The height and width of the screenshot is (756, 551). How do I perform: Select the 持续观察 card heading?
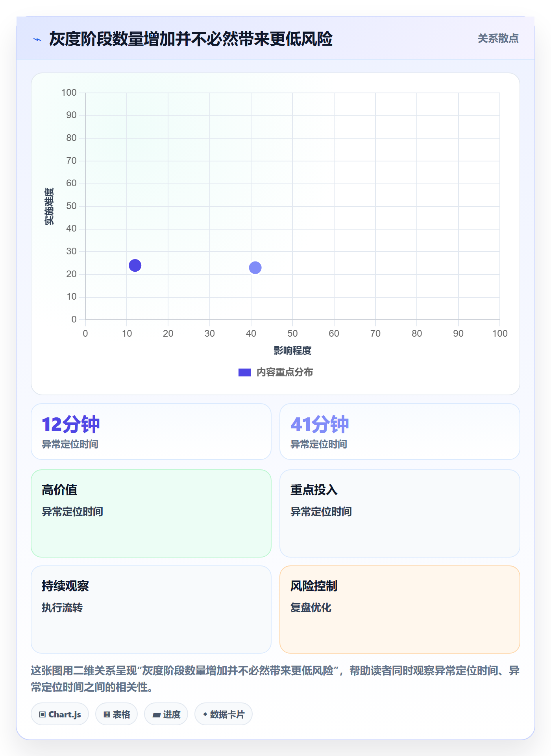[x=65, y=586]
